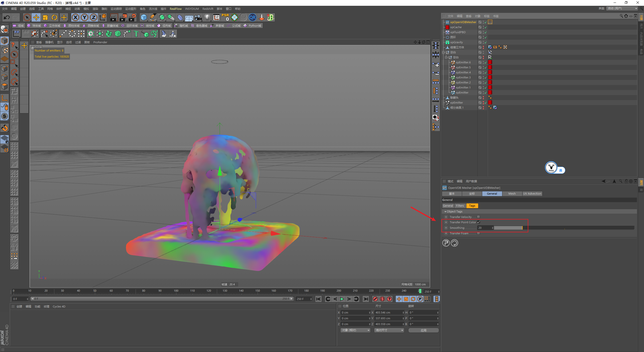Toggle visibility dots for xpGravity
This screenshot has height=352, width=644.
point(483,42)
